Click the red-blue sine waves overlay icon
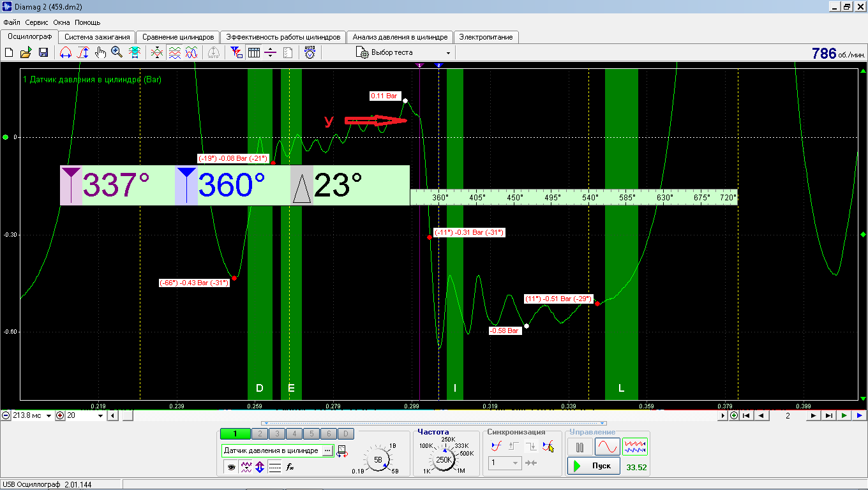Viewport: 868px width, 490px height. point(191,52)
